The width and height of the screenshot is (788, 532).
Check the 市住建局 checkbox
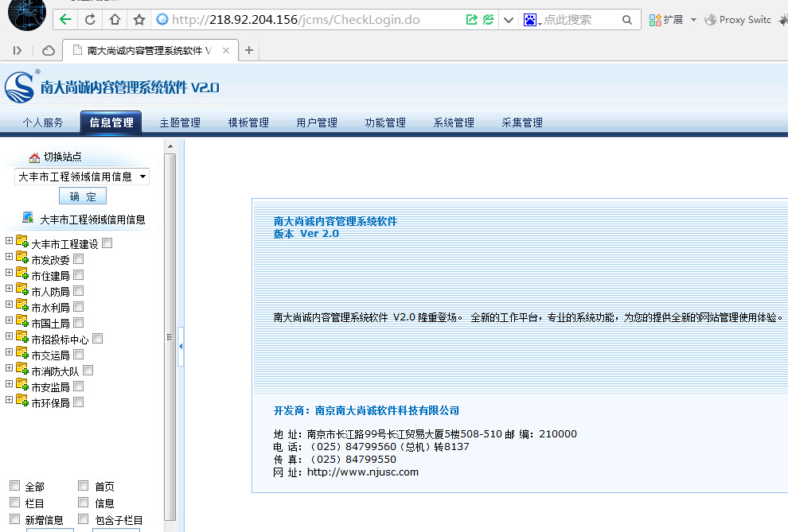pos(78,275)
